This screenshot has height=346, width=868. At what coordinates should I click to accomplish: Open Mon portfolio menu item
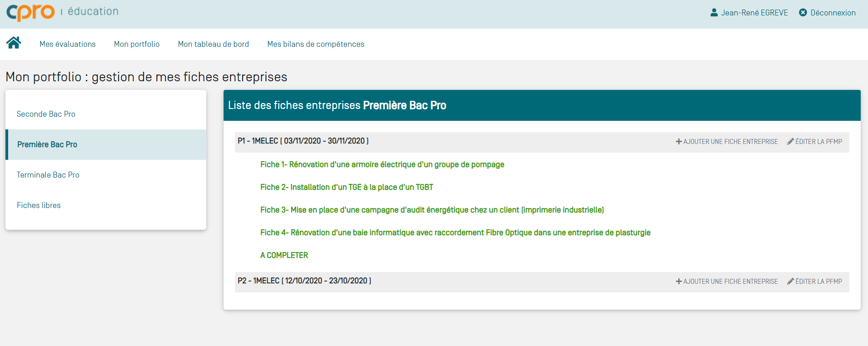coord(137,44)
